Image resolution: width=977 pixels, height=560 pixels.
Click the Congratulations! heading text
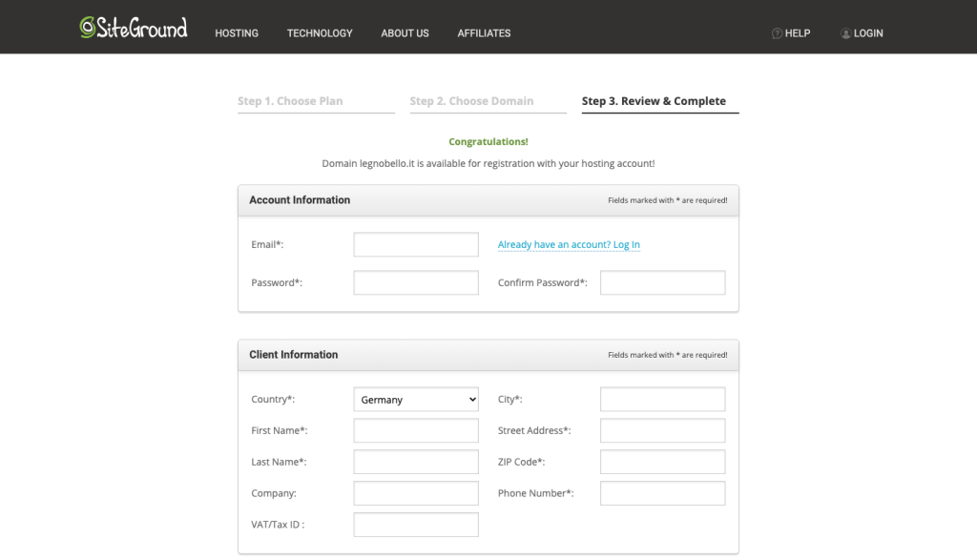coord(488,142)
